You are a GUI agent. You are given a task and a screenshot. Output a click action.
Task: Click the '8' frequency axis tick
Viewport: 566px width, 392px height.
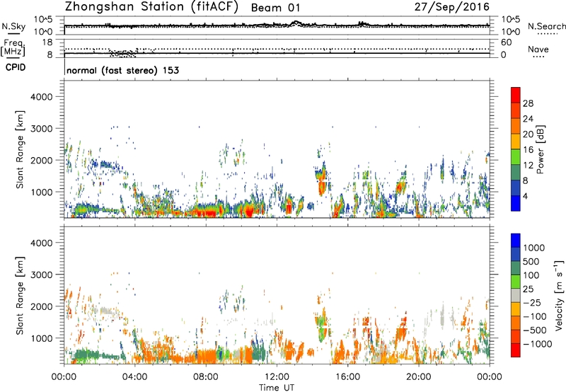(x=50, y=54)
